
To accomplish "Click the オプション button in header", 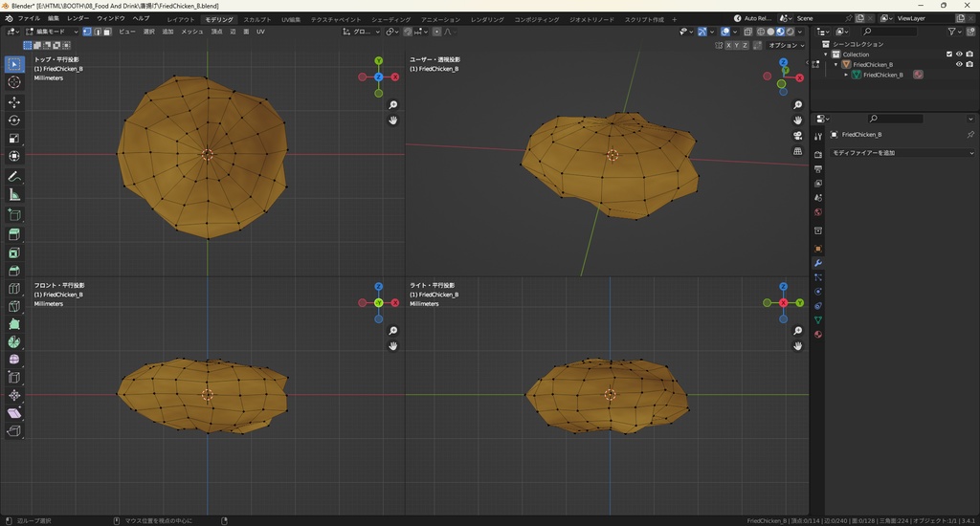I will (786, 45).
